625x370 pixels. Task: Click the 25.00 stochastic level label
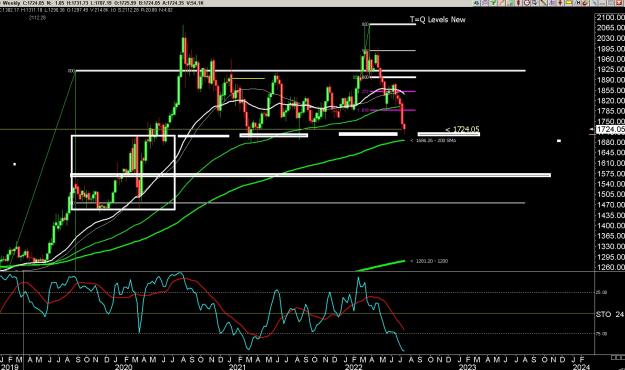pyautogui.click(x=601, y=292)
